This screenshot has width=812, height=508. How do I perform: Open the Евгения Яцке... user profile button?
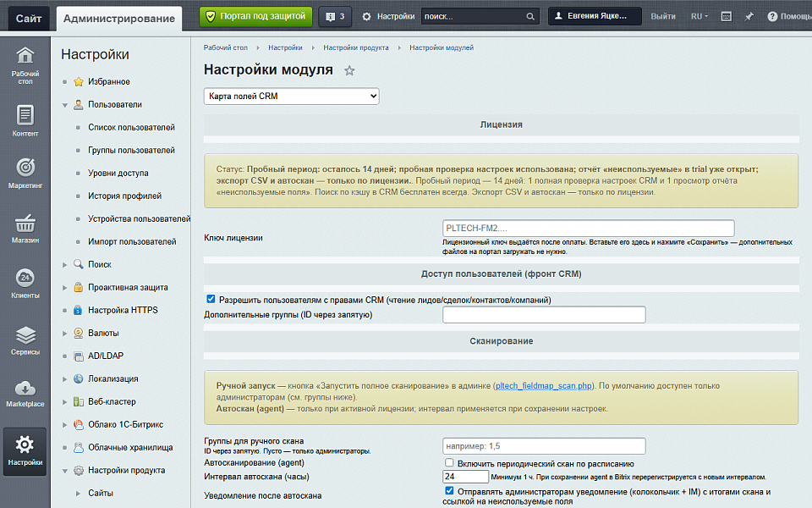pyautogui.click(x=595, y=16)
